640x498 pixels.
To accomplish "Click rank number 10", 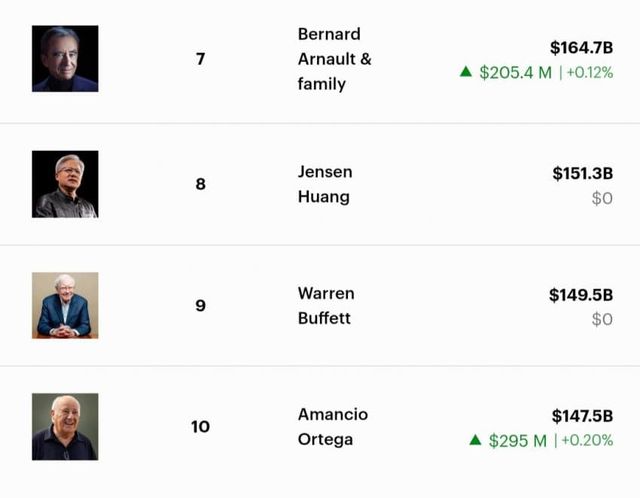I will pos(200,427).
